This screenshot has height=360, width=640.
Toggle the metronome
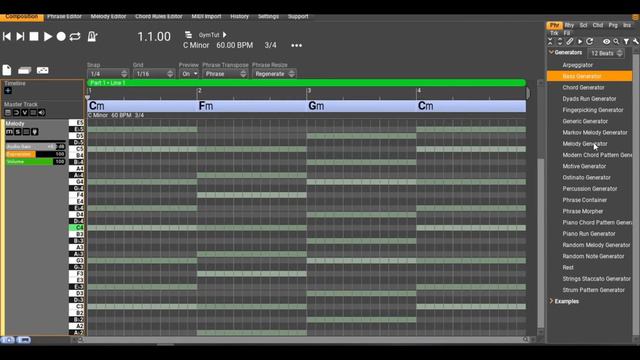92,36
